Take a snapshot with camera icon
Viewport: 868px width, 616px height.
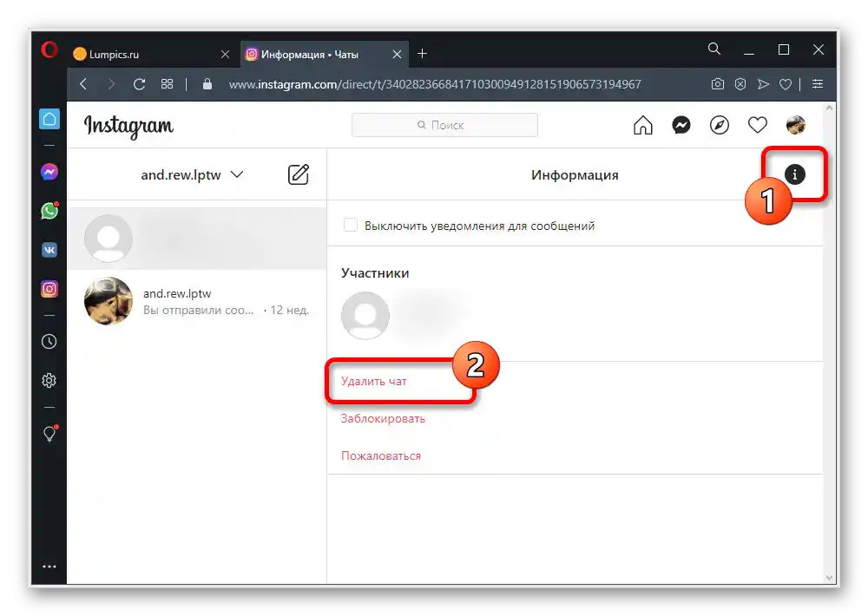pos(718,84)
